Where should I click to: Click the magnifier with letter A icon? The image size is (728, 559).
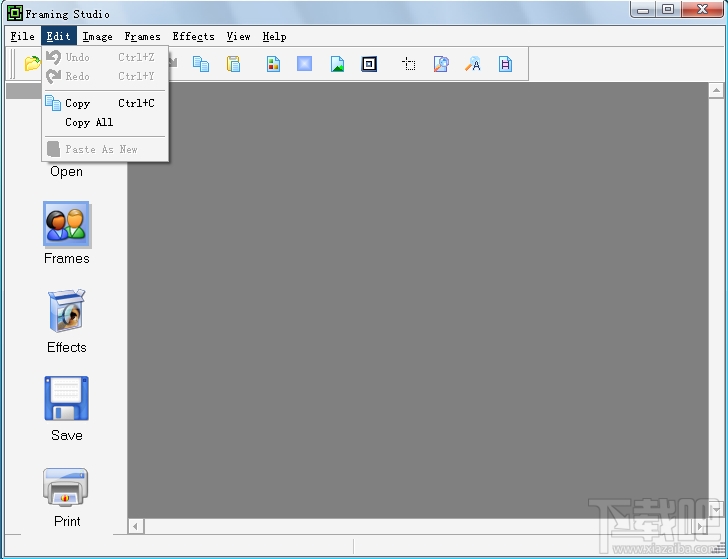tap(473, 64)
